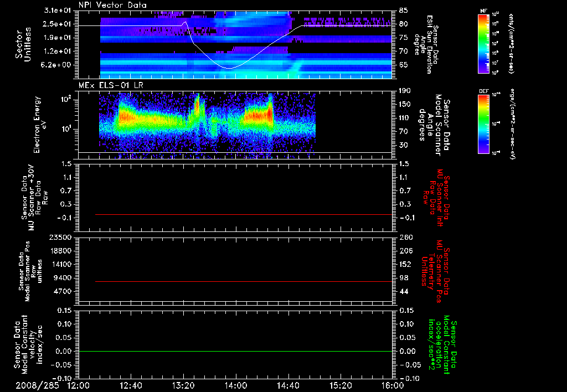This screenshot has width=567, height=392.
Task: Click the green line in velocity panel
Action: coord(235,351)
